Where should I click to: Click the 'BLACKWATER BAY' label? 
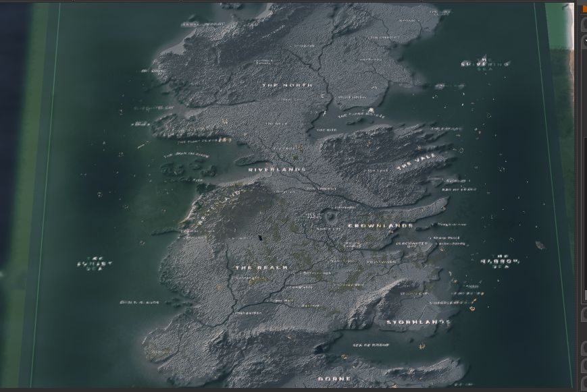412,245
